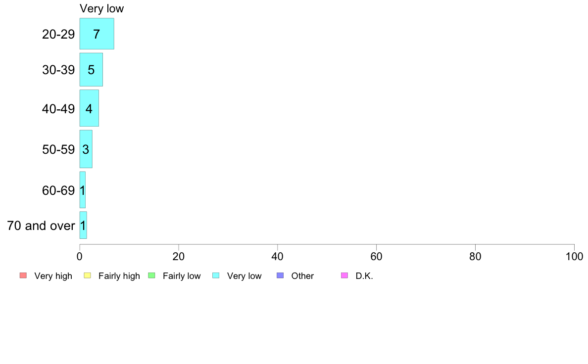Screen dimensions: 588x364
Task: Click the 'Fairly high' legend text
Action: click(119, 276)
